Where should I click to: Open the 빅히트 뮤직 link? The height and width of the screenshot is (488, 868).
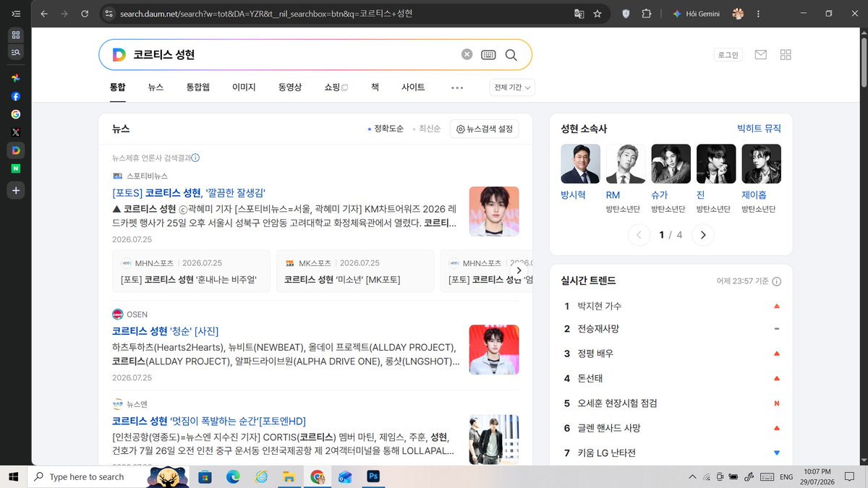tap(759, 128)
